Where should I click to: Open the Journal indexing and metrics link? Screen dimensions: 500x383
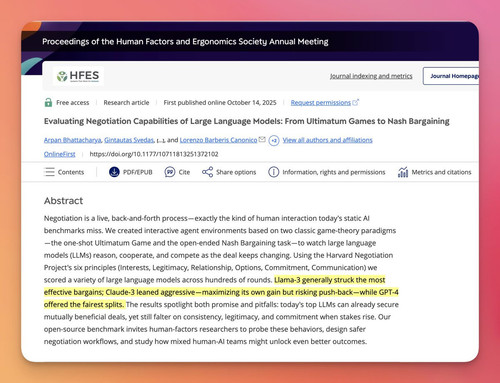tap(371, 76)
